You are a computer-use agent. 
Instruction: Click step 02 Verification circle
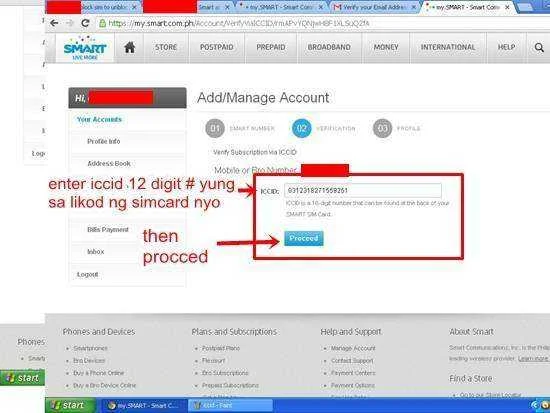coord(302,128)
